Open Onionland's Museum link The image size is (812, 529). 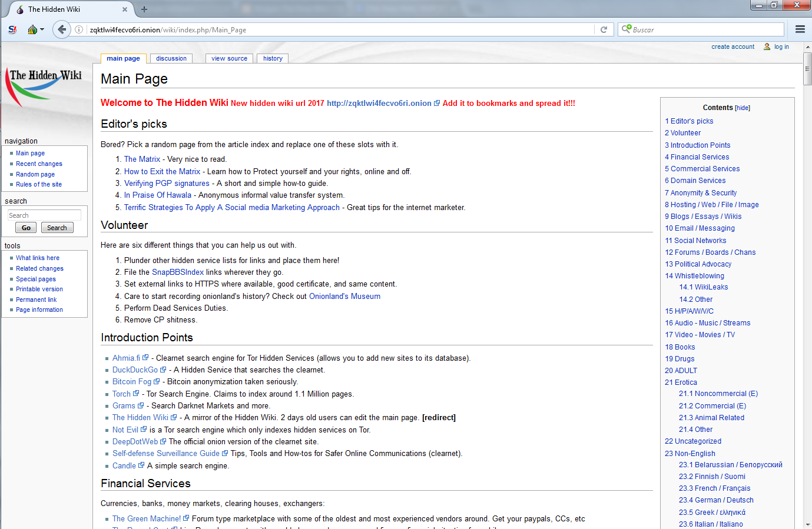(344, 296)
